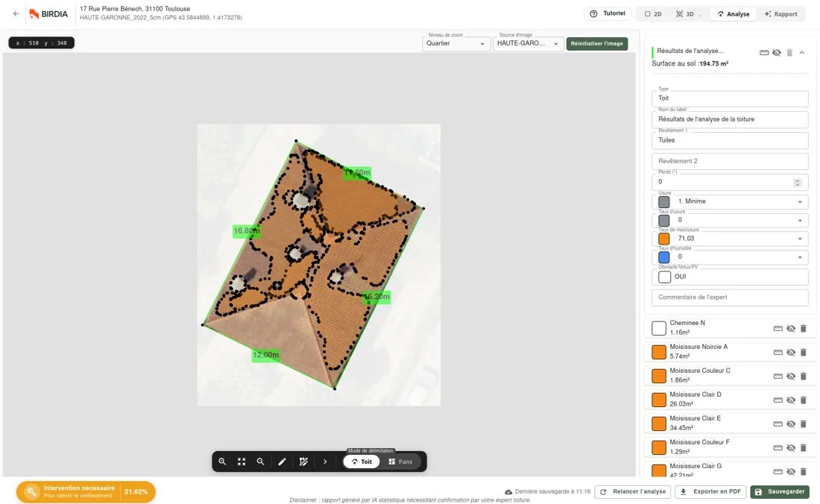
Task: Delete the Moisissure Clair D zone
Action: (804, 400)
